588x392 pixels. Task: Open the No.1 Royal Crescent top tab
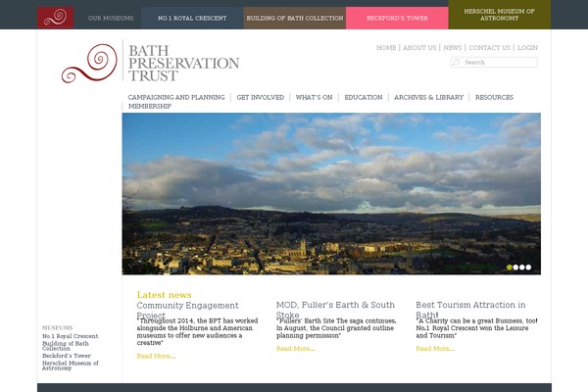click(192, 18)
